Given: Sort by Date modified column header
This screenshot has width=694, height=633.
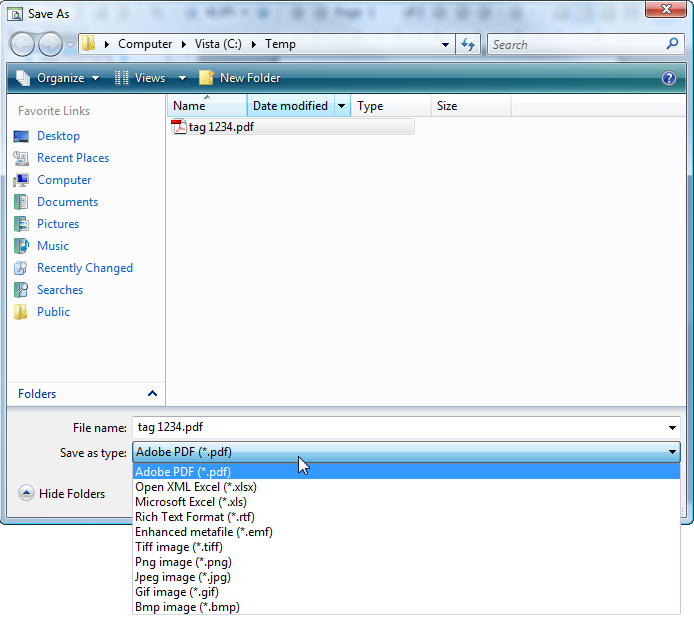Looking at the screenshot, I should (290, 106).
